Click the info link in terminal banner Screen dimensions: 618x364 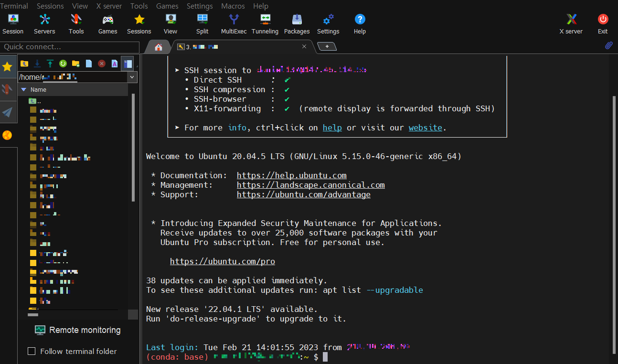237,128
